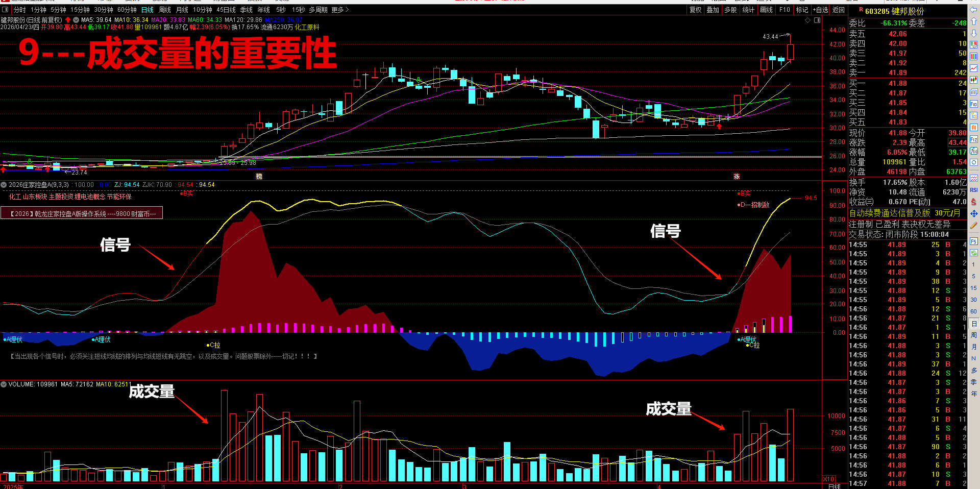This screenshot has height=489, width=980.
Task: Switch to the 1分钟 tab
Action: [x=39, y=10]
